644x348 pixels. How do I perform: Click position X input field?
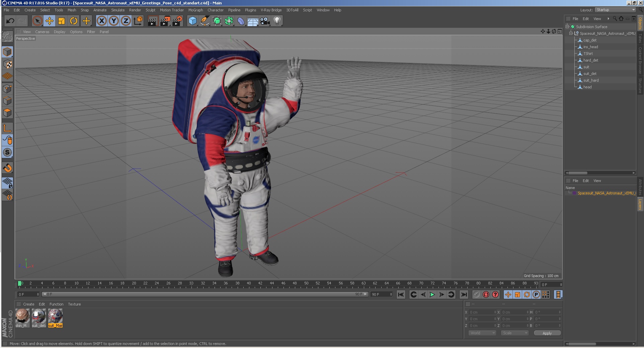point(482,312)
